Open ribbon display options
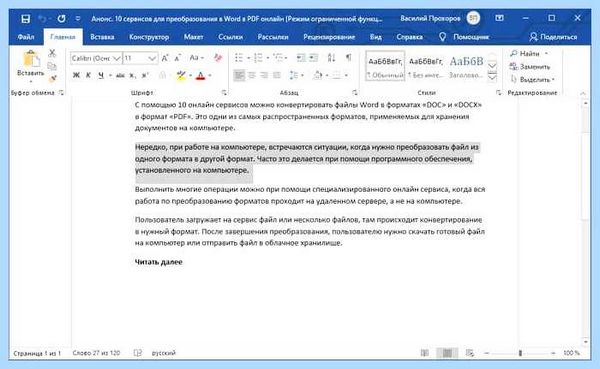This screenshot has width=600, height=369. click(x=499, y=18)
